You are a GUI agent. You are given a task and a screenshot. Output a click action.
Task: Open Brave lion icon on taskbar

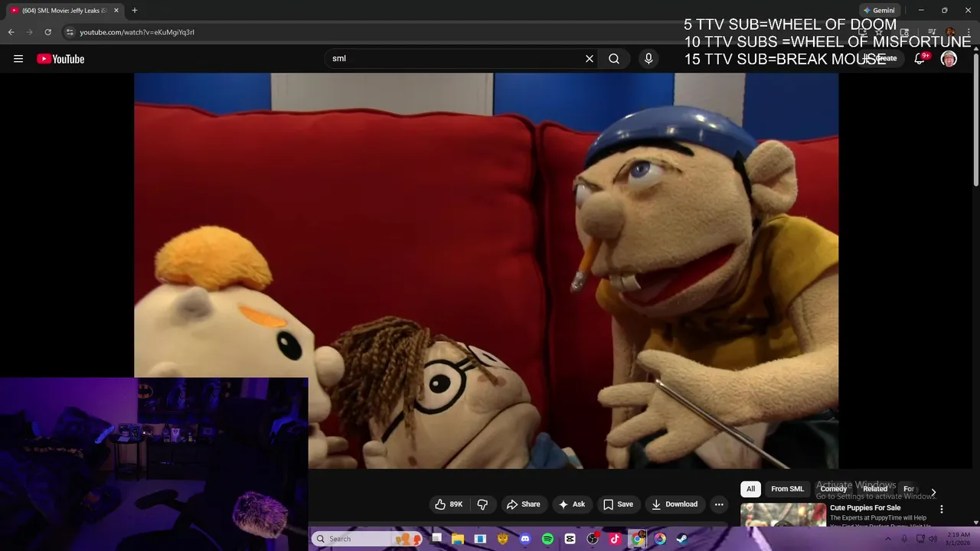coord(502,539)
